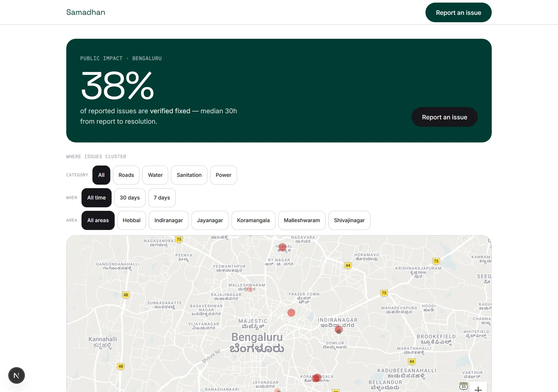The width and height of the screenshot is (558, 392).
Task: Filter map to Malleshwaram area
Action: tap(302, 220)
